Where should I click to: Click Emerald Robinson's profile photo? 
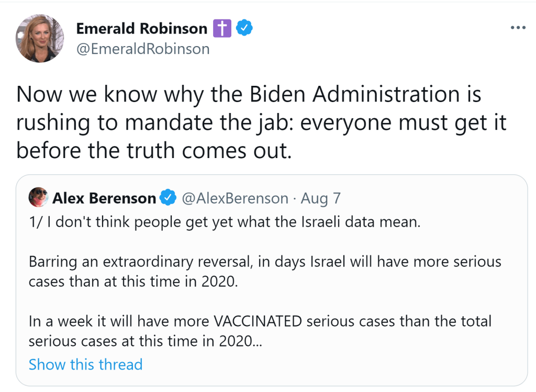[40, 38]
